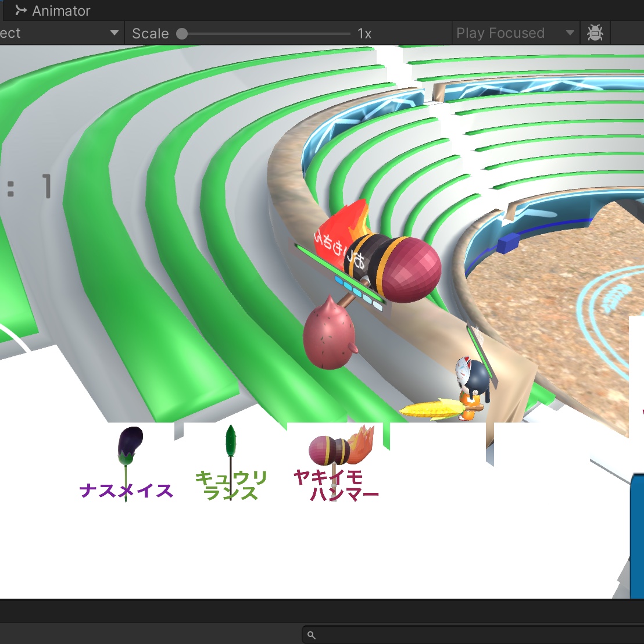
Task: Open the Play Focused dropdown
Action: point(515,33)
